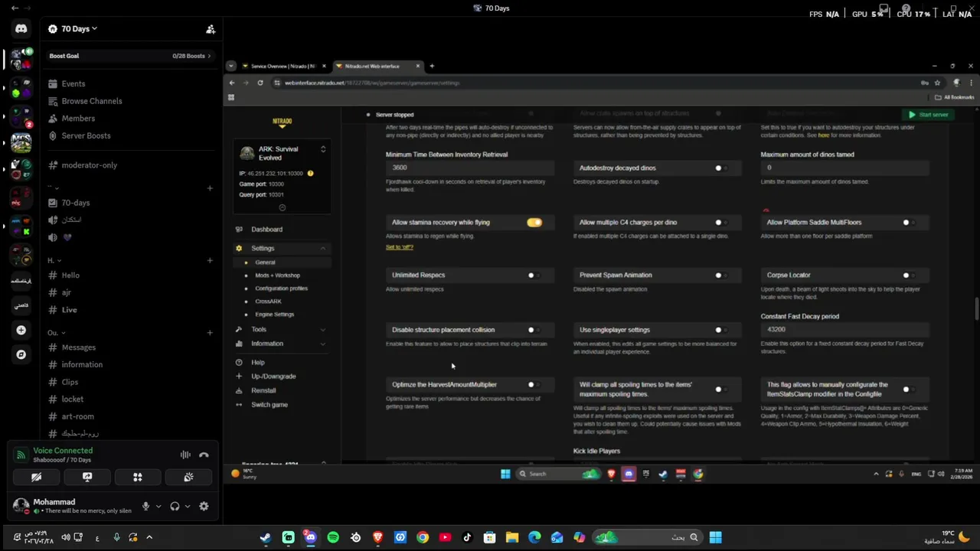Select the Nitrado.net Web Interface tab
The image size is (980, 551).
point(377,66)
